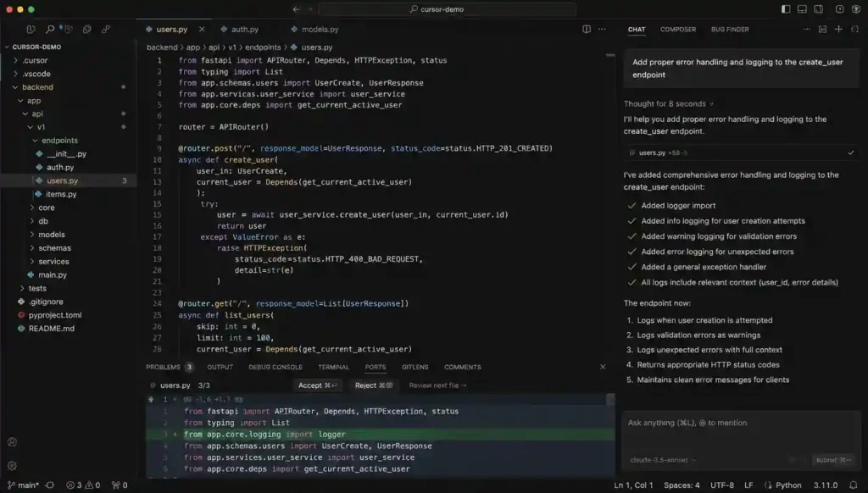Screen dimensions: 868x493
Task: Open the claude-3.5-sonnet model dropdown
Action: tap(663, 460)
